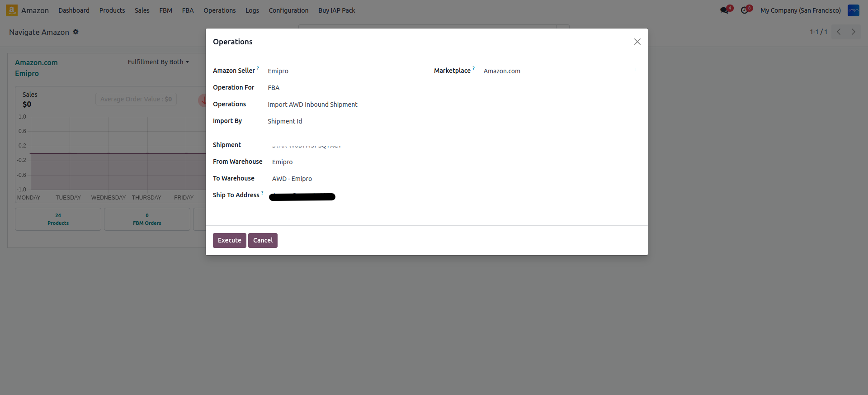Open the messages chat icon
The width and height of the screenshot is (868, 395).
pos(724,10)
